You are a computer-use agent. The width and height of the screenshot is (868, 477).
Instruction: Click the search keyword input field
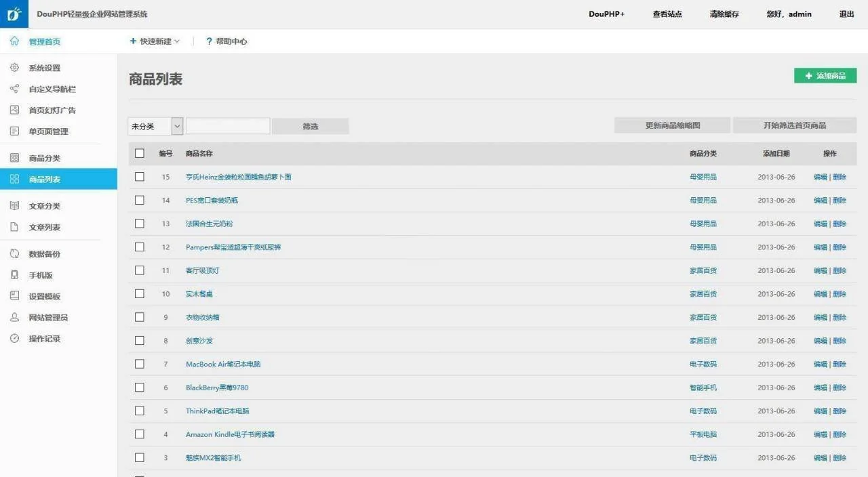pyautogui.click(x=228, y=126)
